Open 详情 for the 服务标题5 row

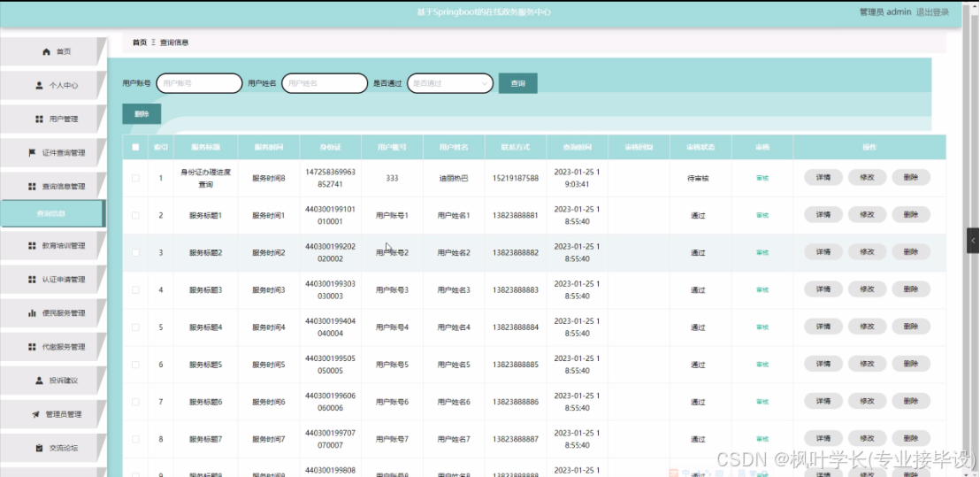click(x=823, y=364)
